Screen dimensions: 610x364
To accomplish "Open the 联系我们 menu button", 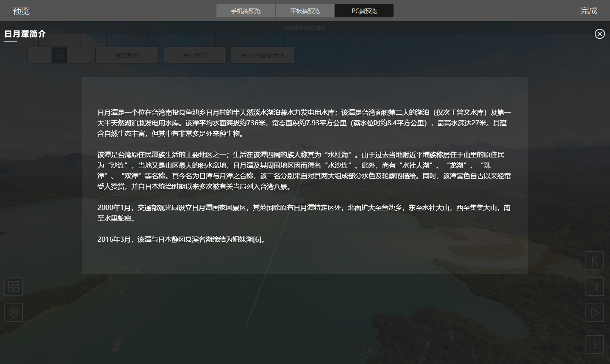I will click(127, 55).
